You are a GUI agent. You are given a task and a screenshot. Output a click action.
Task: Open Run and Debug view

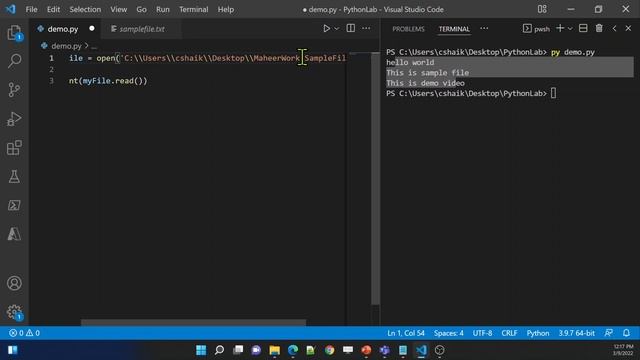coord(14,119)
